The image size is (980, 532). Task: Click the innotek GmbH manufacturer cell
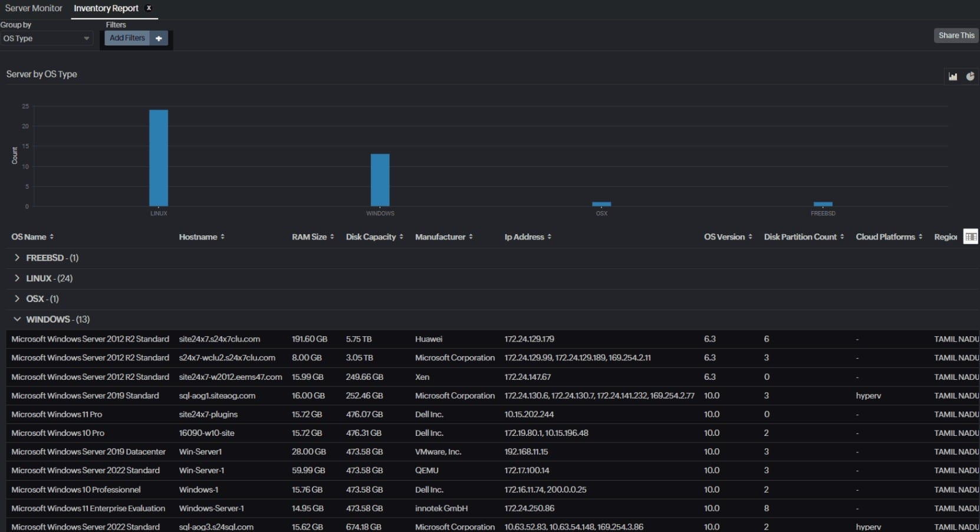442,508
